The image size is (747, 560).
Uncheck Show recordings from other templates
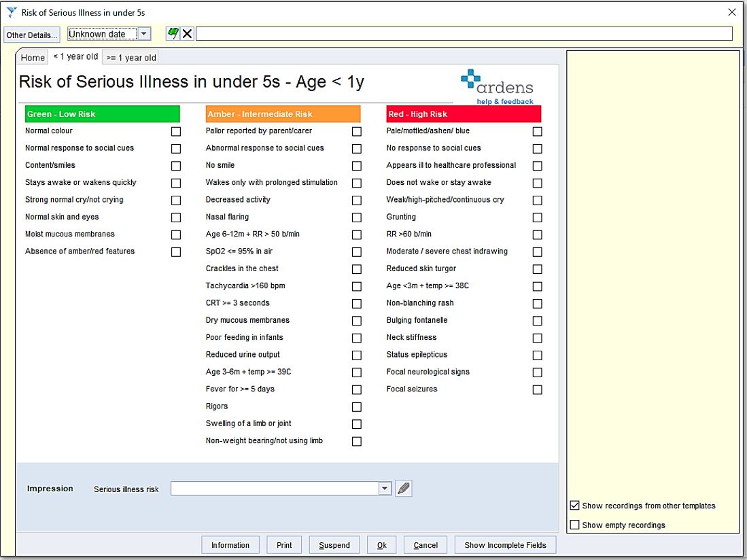coord(575,505)
